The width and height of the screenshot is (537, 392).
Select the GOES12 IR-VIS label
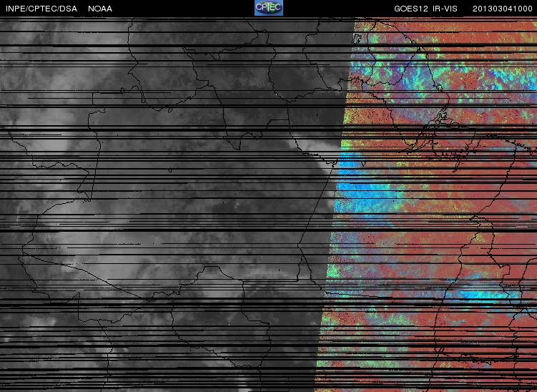click(425, 9)
